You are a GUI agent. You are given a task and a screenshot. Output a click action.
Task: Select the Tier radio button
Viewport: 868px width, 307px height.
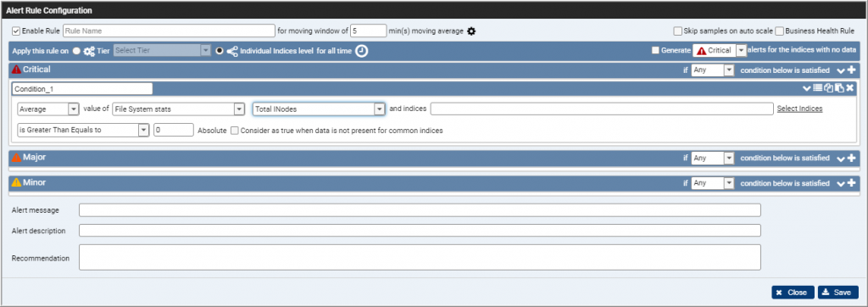tap(76, 50)
